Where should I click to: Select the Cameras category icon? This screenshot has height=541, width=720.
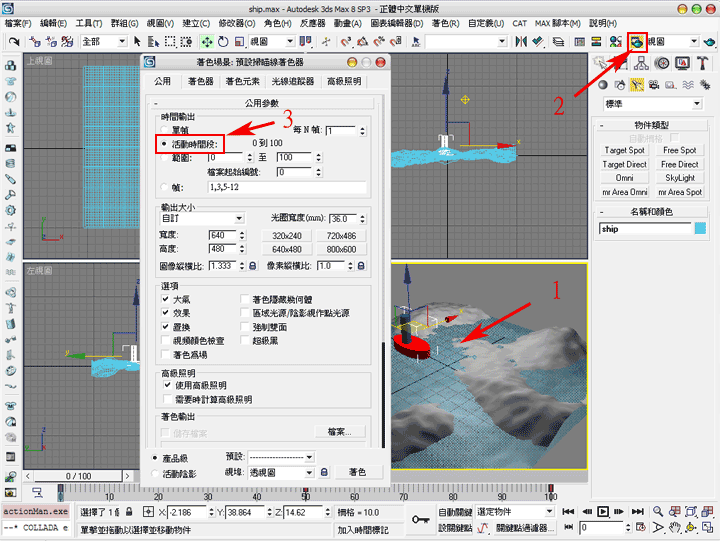654,85
